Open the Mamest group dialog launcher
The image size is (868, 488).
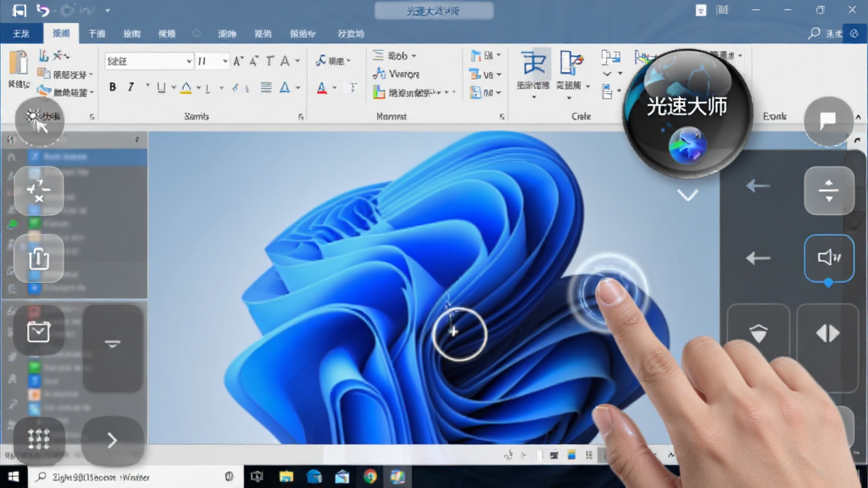pyautogui.click(x=502, y=117)
